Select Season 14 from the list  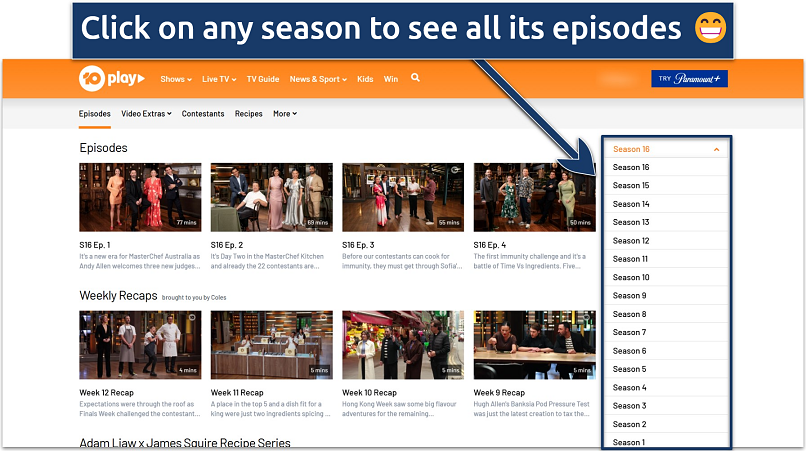(666, 204)
